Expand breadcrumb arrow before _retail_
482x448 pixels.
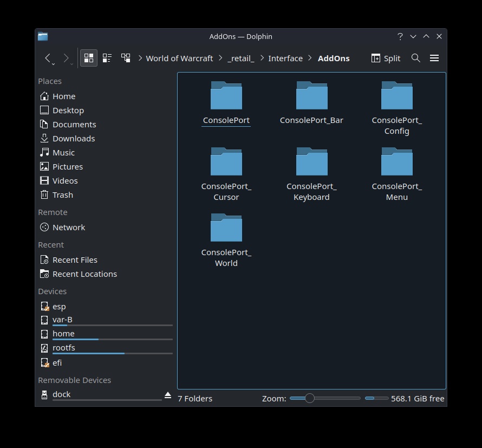(220, 58)
